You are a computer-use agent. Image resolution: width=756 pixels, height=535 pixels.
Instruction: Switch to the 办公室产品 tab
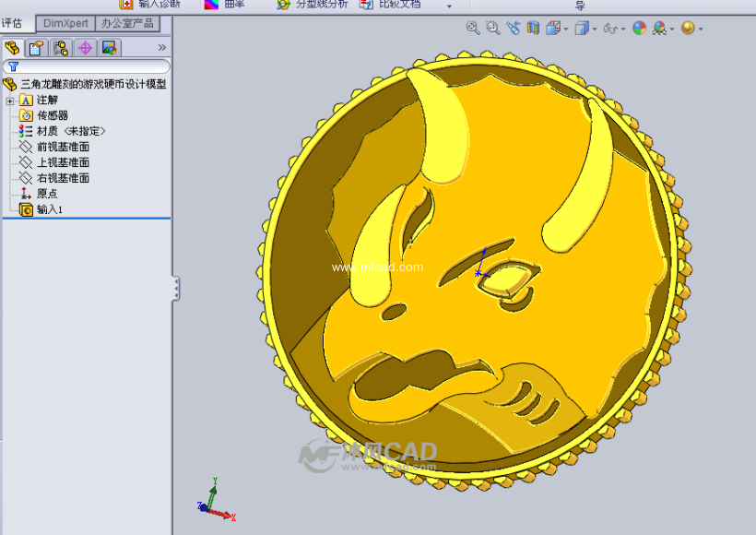127,23
